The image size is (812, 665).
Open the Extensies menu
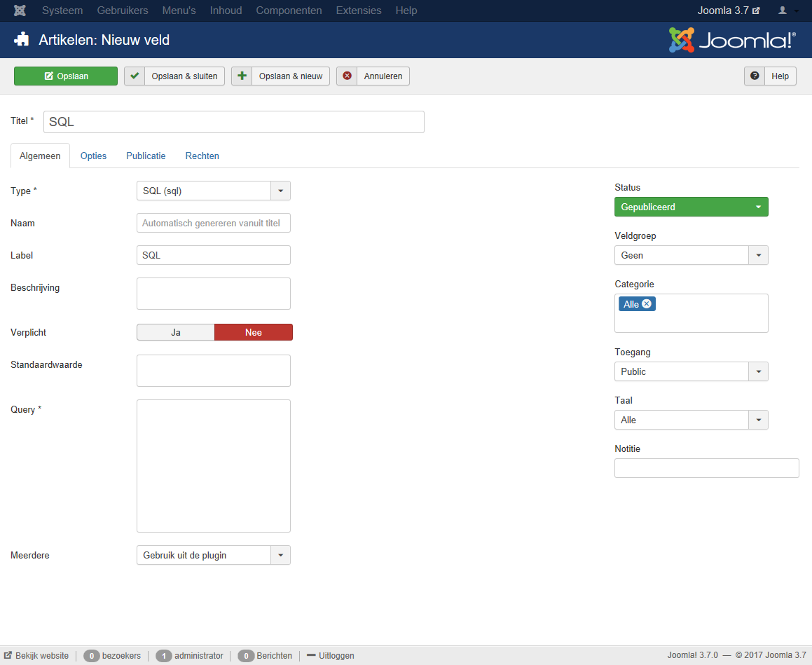359,11
